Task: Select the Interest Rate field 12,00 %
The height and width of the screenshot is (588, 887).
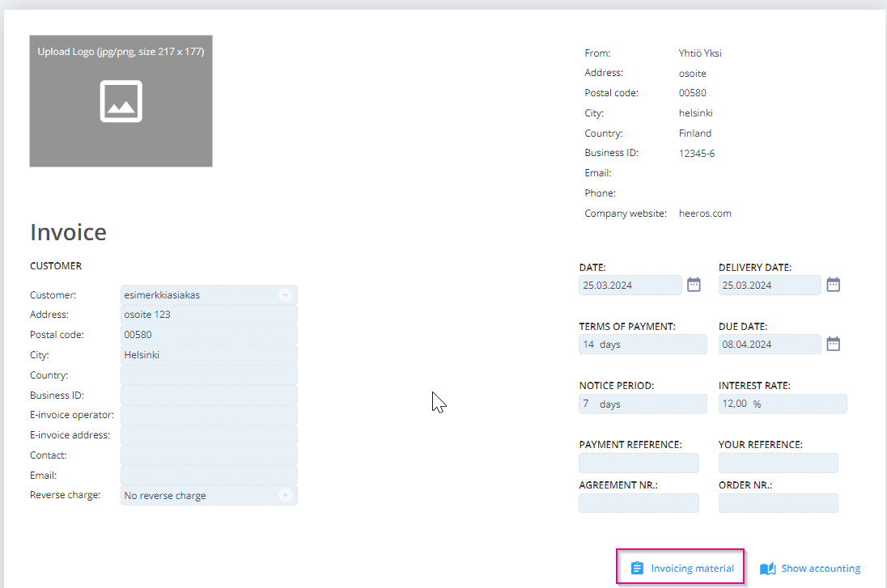Action: [783, 404]
